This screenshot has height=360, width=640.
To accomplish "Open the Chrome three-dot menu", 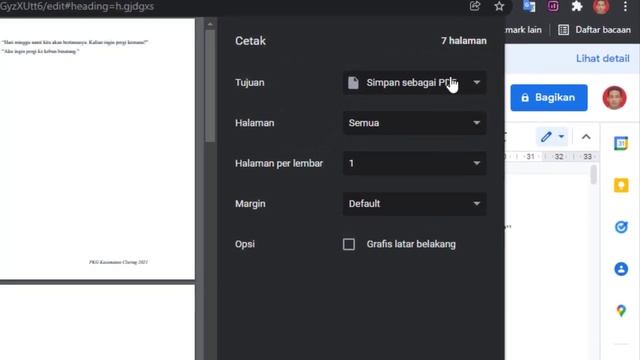I will 625,6.
